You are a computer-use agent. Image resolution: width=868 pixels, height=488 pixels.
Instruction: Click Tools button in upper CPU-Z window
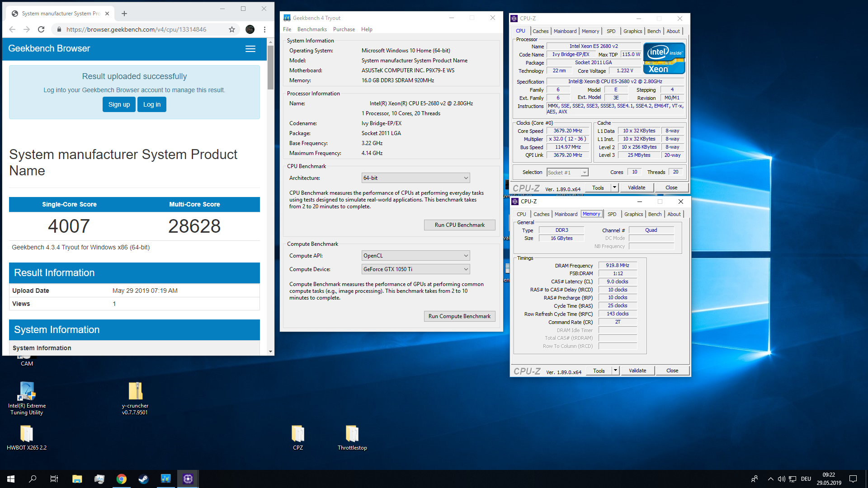(x=598, y=188)
